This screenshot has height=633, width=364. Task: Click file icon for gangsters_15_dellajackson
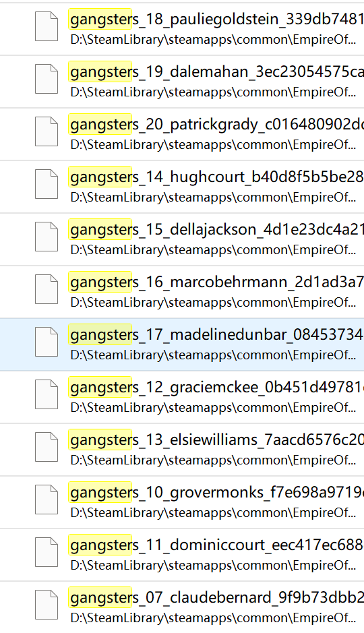[x=47, y=237]
